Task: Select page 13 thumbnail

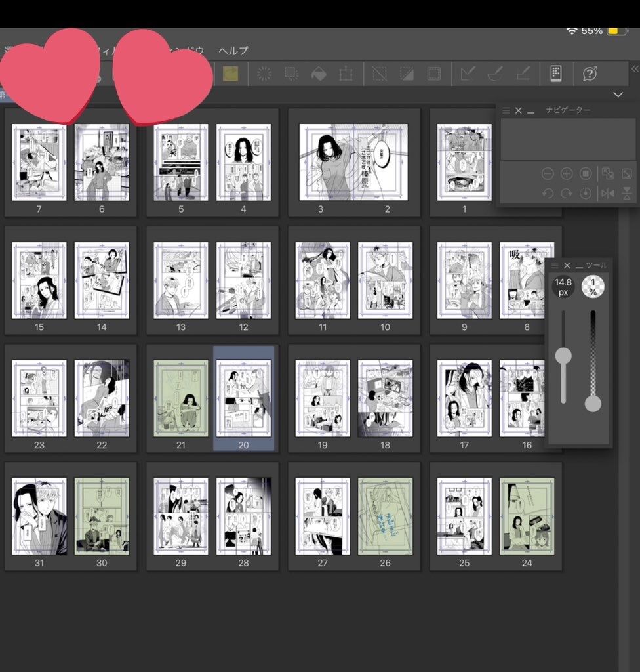Action: [181, 280]
